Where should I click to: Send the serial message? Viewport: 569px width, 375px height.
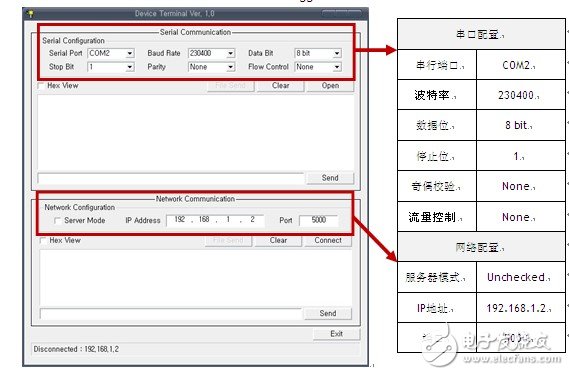pos(330,178)
